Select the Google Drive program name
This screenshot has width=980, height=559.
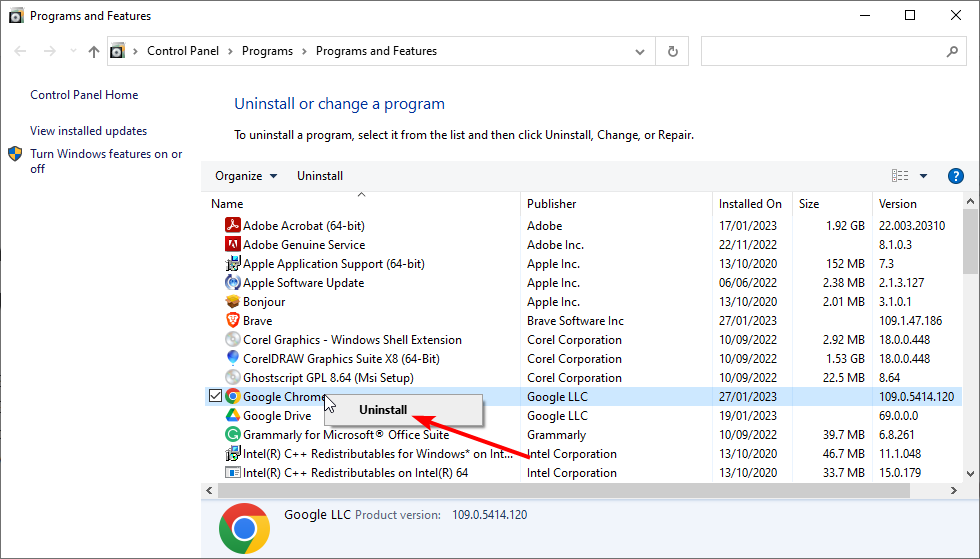coord(277,416)
